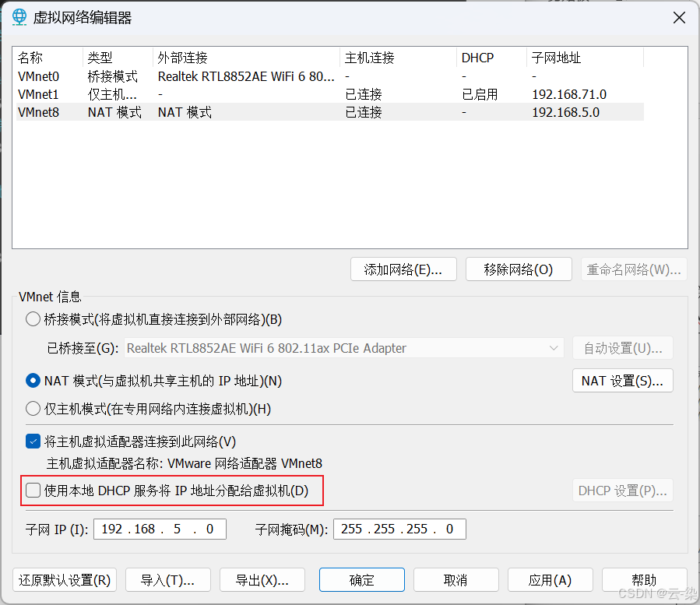The height and width of the screenshot is (605, 700).
Task: Select the VMnet1 row
Action: click(x=330, y=94)
